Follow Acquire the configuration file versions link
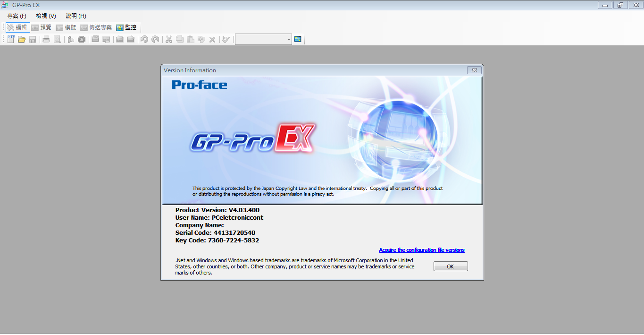 click(x=421, y=250)
